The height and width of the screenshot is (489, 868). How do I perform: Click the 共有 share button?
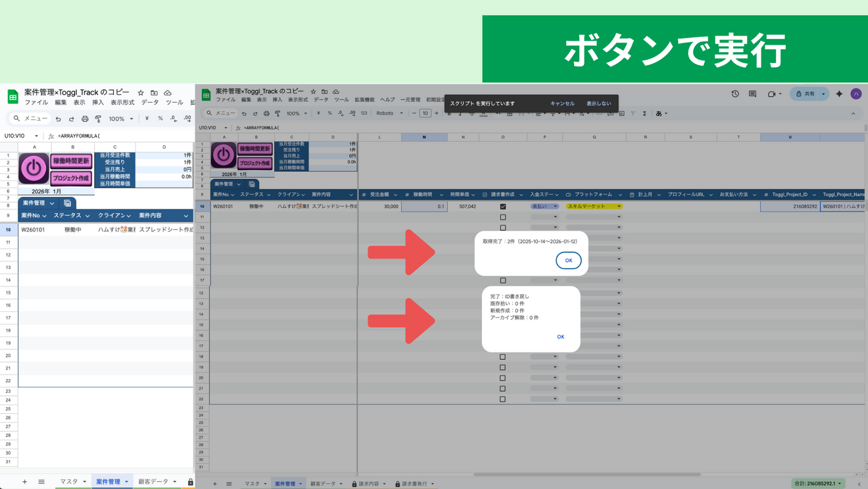click(805, 94)
